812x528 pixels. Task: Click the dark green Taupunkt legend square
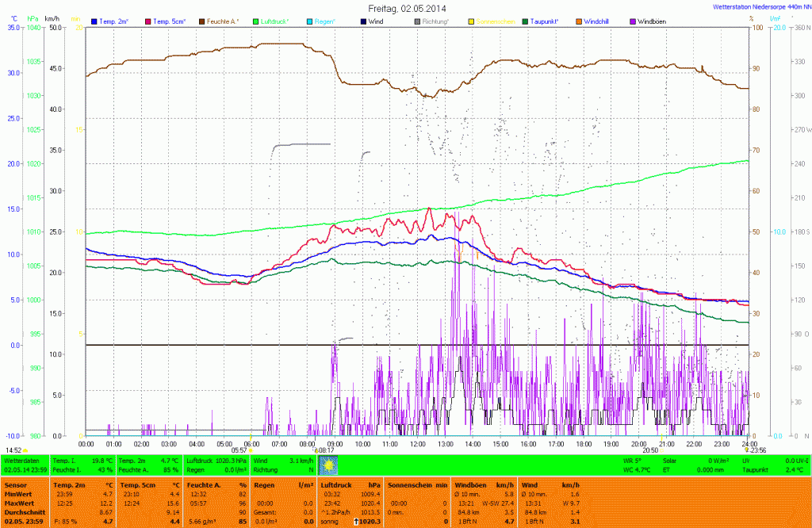coord(527,21)
